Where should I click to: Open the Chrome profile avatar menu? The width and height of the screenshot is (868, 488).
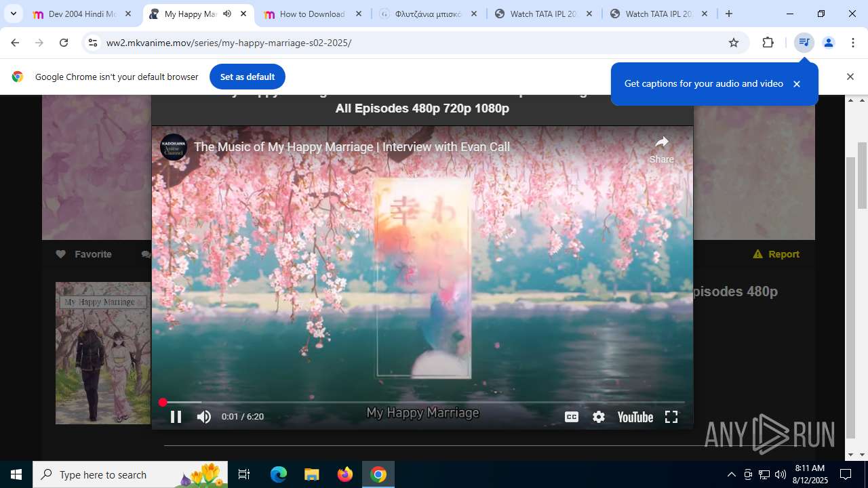click(829, 43)
